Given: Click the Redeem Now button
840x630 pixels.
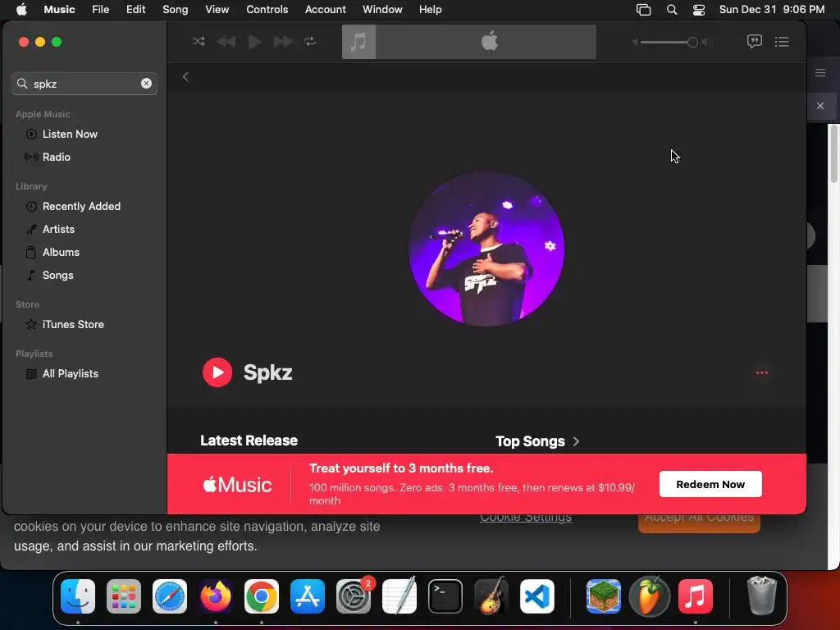Looking at the screenshot, I should (710, 484).
